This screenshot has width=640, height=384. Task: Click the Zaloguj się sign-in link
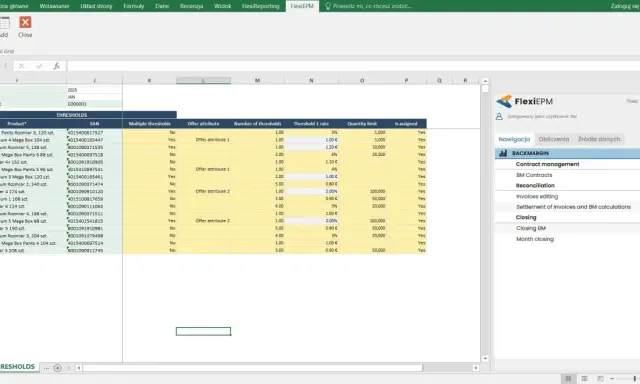click(625, 6)
